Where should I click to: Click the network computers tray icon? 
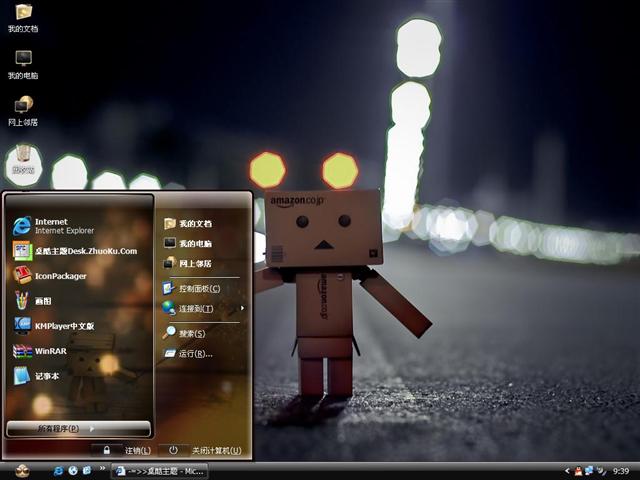coord(589,471)
